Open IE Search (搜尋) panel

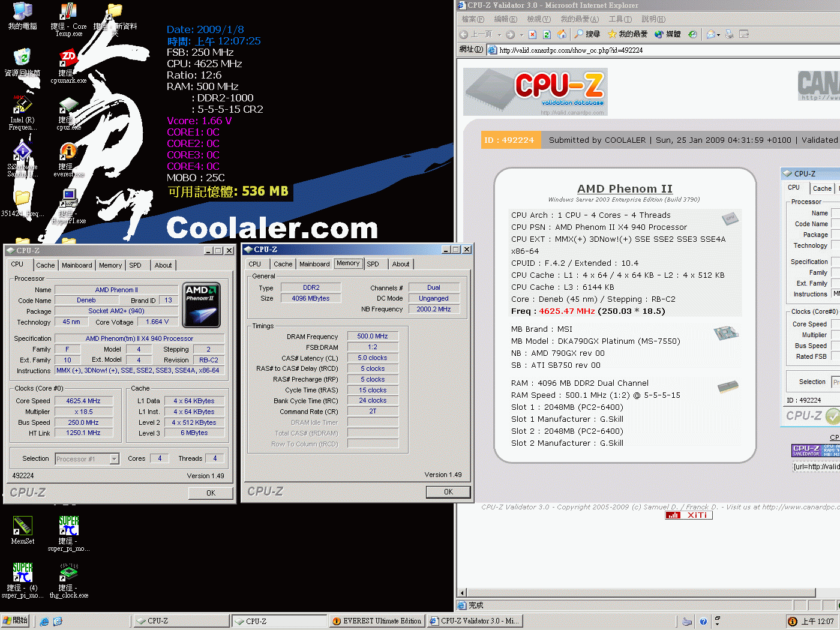(x=587, y=34)
